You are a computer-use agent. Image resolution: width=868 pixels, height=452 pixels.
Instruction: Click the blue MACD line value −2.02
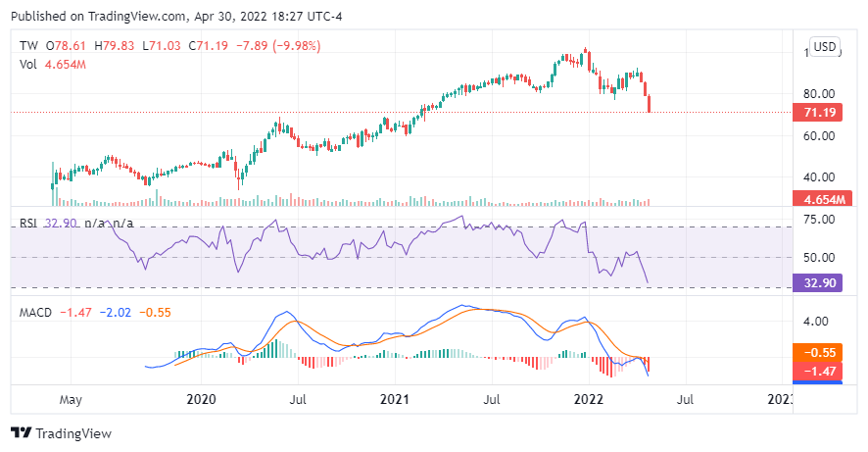(x=116, y=313)
